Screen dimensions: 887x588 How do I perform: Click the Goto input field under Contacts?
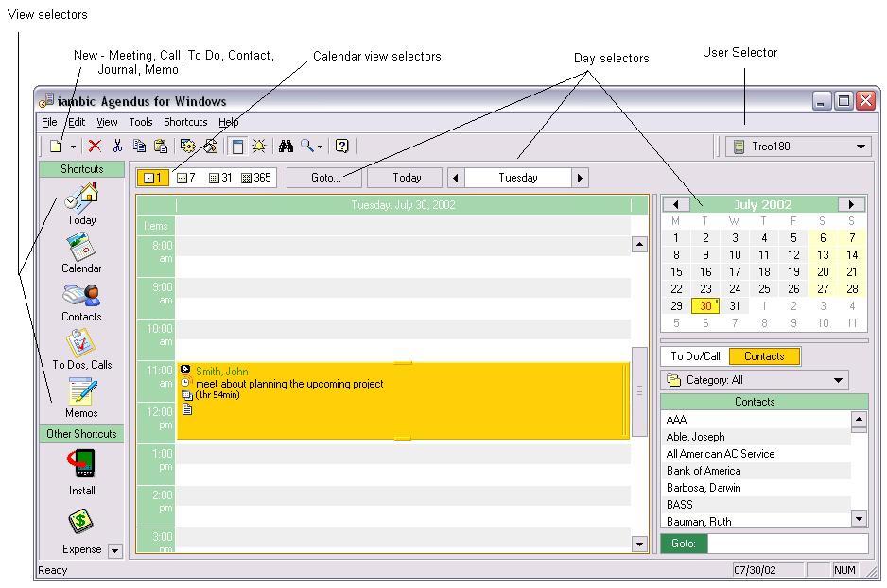[788, 544]
